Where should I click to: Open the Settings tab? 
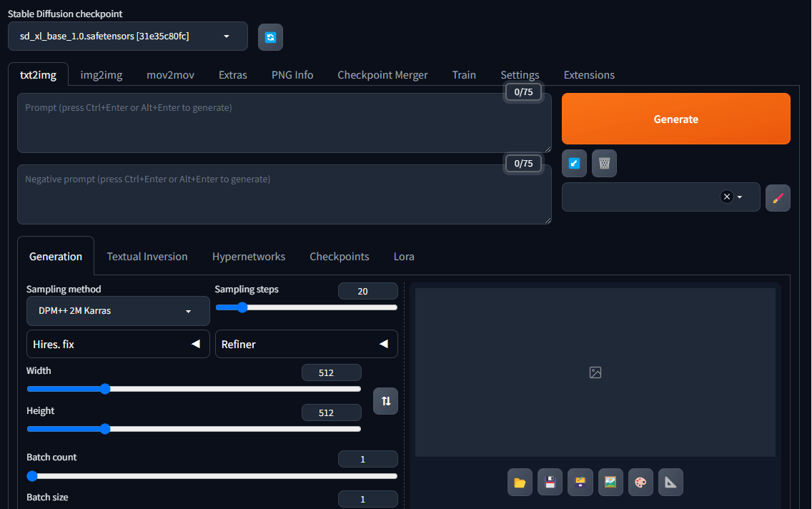click(x=520, y=75)
